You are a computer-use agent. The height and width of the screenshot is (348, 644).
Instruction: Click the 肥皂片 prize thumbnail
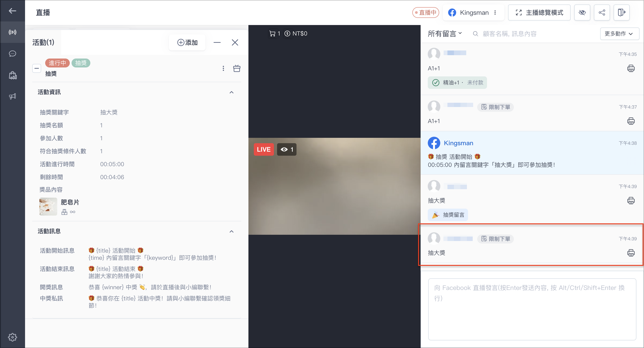coord(48,206)
